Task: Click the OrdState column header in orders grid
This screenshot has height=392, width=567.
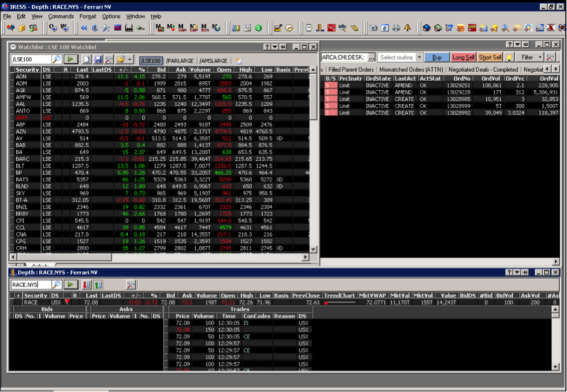Action: point(378,78)
